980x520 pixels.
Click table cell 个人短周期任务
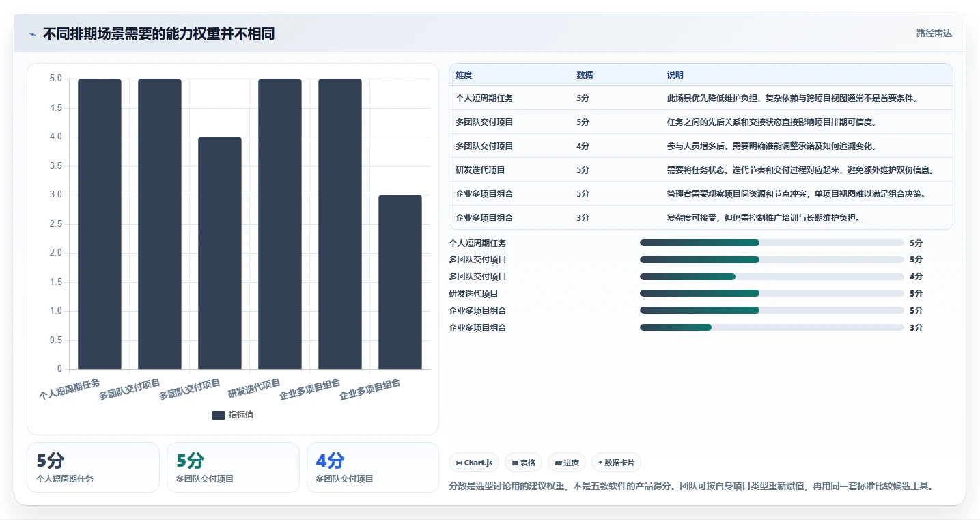484,98
